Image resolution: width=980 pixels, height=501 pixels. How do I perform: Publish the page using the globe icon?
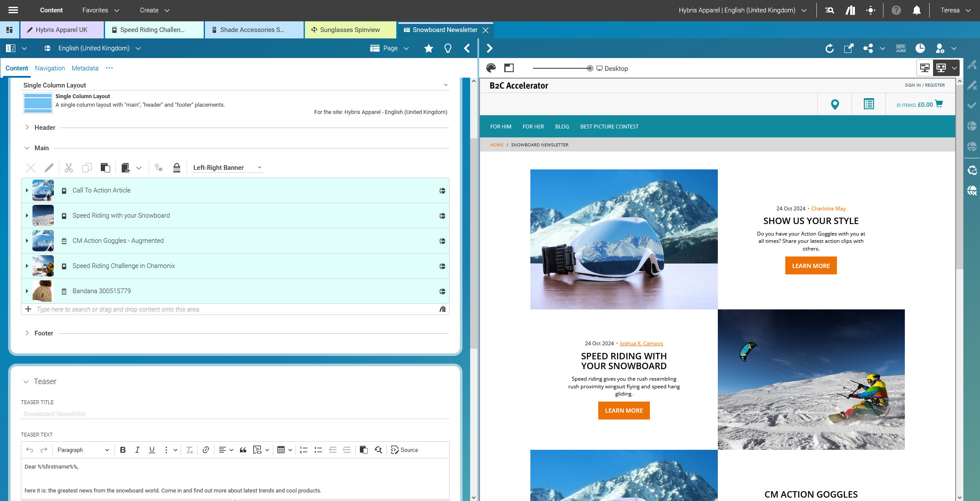972,126
